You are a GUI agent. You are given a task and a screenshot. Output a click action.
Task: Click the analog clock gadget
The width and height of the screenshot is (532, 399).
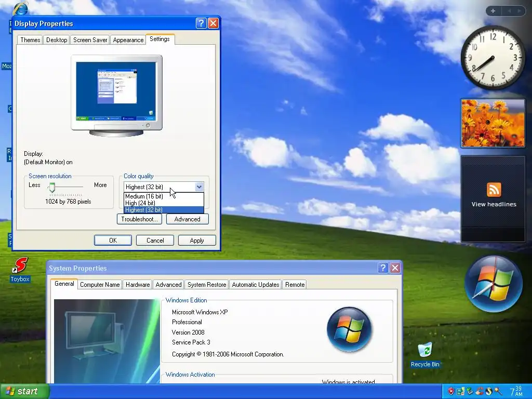(x=493, y=57)
